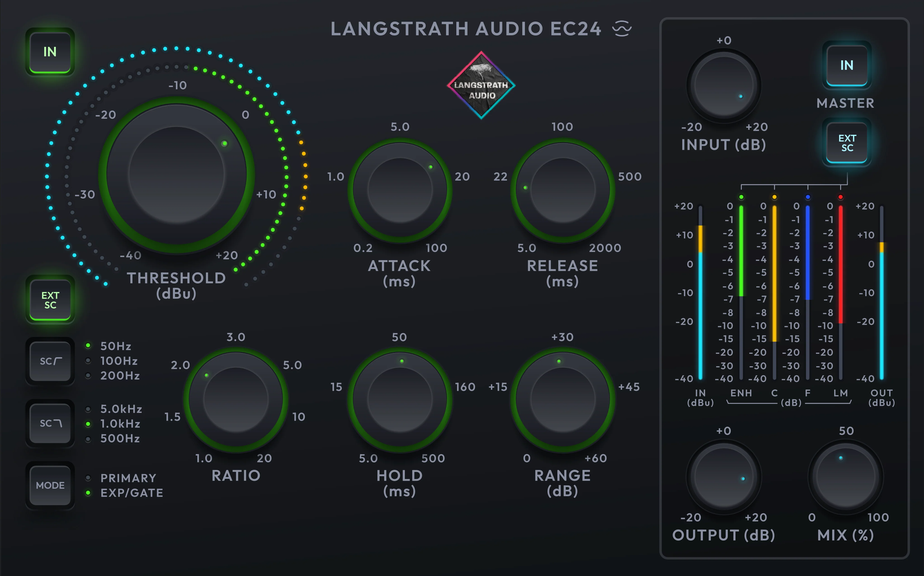Click the yellow C meter indicator dot
The height and width of the screenshot is (576, 924).
pyautogui.click(x=774, y=197)
